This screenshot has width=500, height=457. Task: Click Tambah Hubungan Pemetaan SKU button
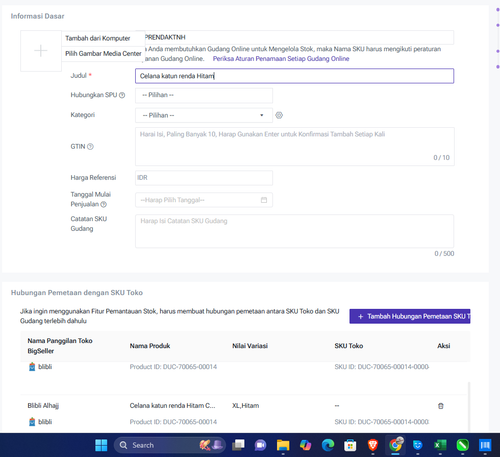pyautogui.click(x=410, y=316)
